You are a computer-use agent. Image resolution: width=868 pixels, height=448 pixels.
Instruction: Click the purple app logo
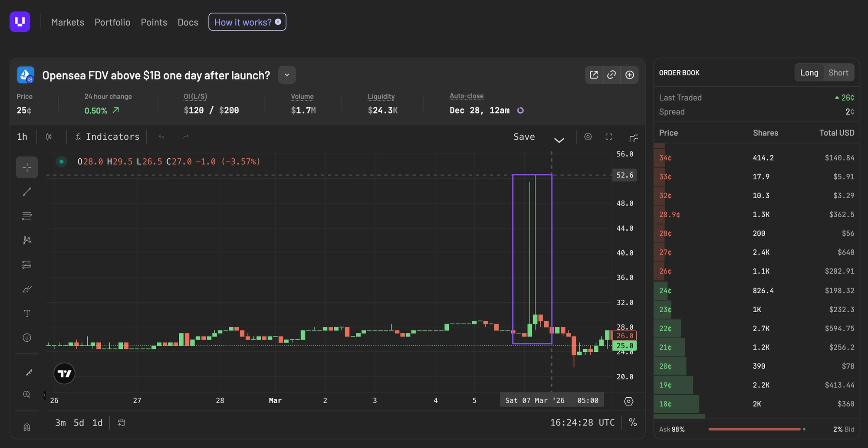point(20,22)
